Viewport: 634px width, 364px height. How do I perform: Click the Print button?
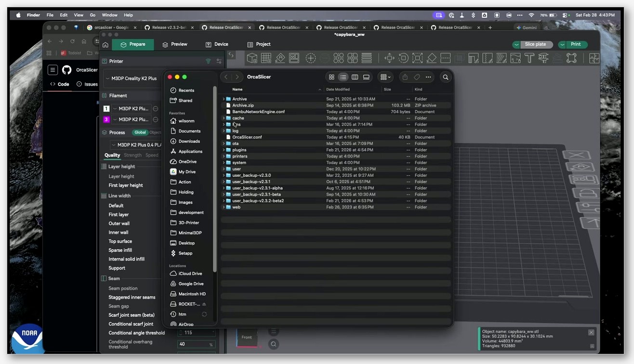[x=576, y=44]
